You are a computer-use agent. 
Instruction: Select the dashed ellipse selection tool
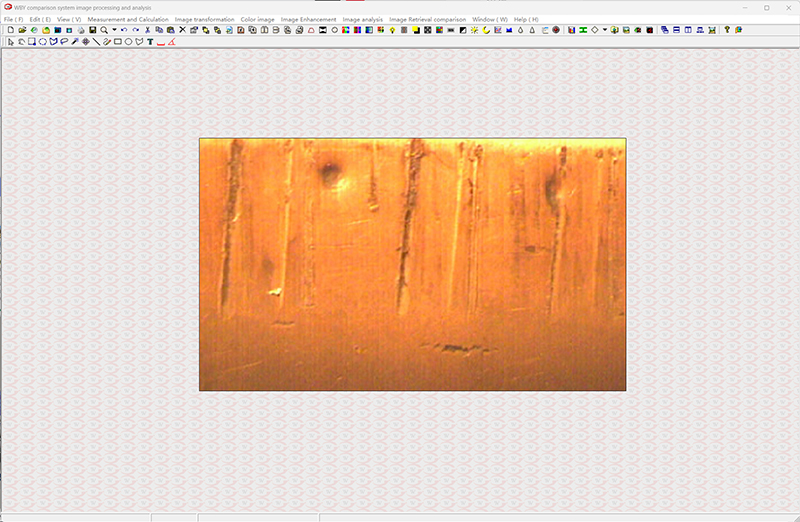pyautogui.click(x=42, y=42)
